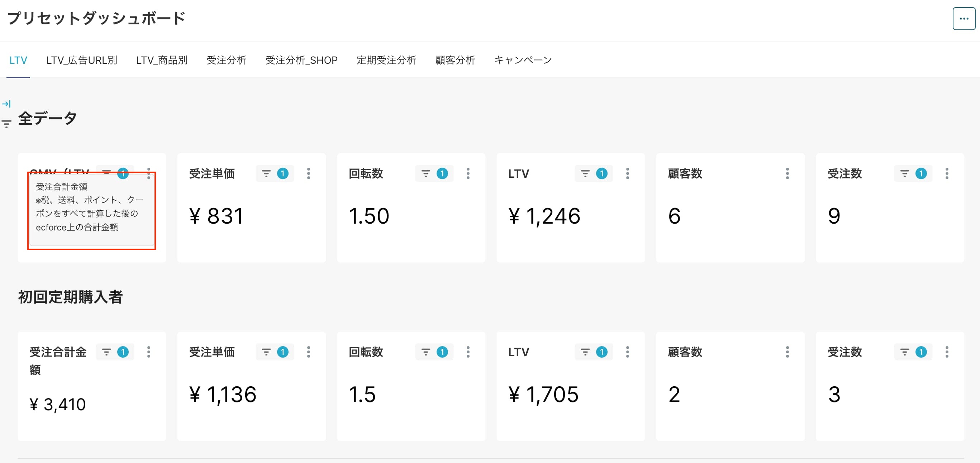The height and width of the screenshot is (463, 980).
Task: Select the 顧客分析 tab
Action: coord(455,60)
